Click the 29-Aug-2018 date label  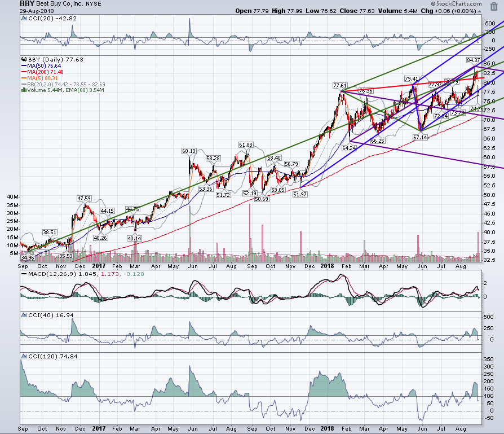(37, 11)
